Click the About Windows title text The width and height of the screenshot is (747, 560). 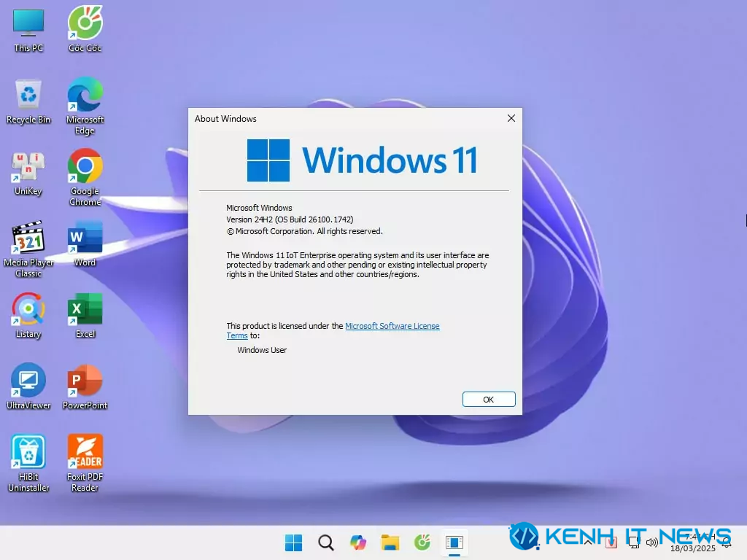225,119
